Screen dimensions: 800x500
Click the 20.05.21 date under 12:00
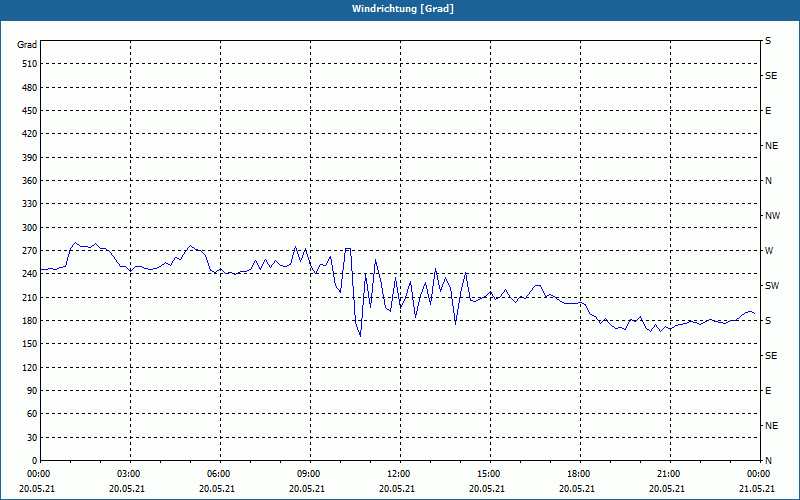coord(396,489)
